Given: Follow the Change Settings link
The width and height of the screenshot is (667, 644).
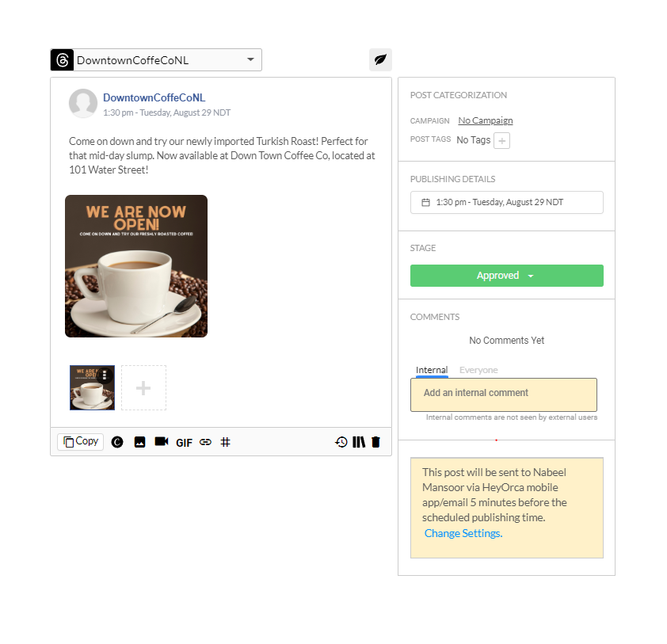Looking at the screenshot, I should coord(463,533).
